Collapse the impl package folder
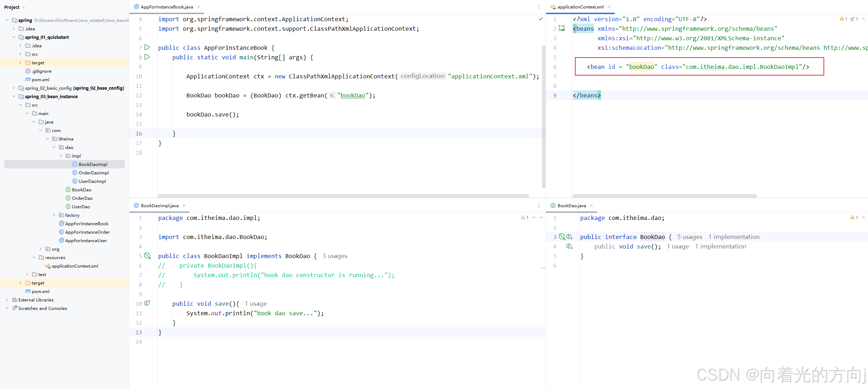 pyautogui.click(x=61, y=156)
